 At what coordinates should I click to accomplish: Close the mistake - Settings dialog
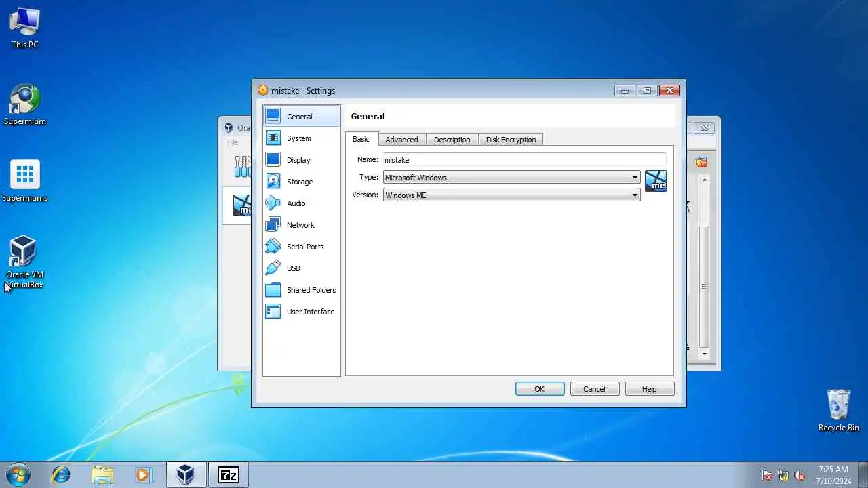coord(669,91)
